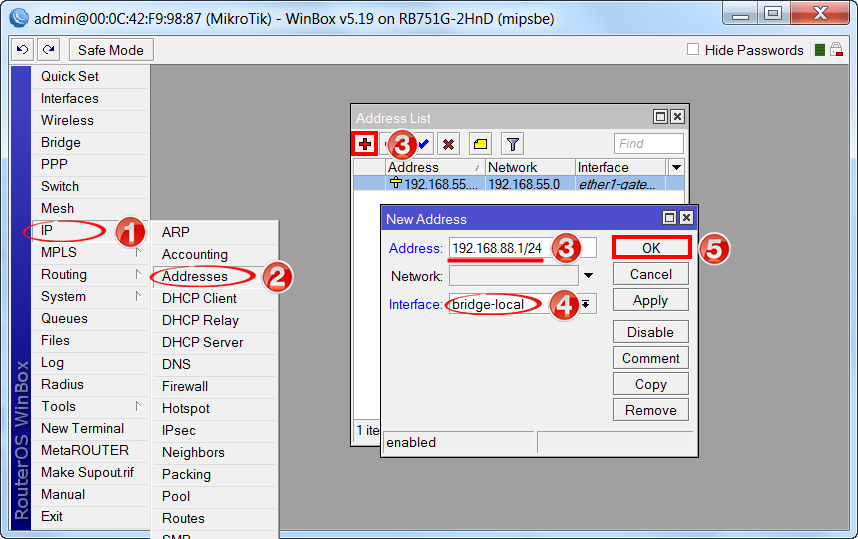This screenshot has height=539, width=858.
Task: Open the Log menu
Action: 90,362
